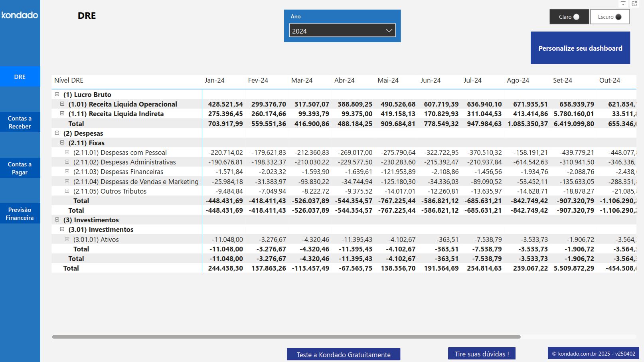Click the Kondado logo
The image size is (644, 362).
pyautogui.click(x=20, y=15)
